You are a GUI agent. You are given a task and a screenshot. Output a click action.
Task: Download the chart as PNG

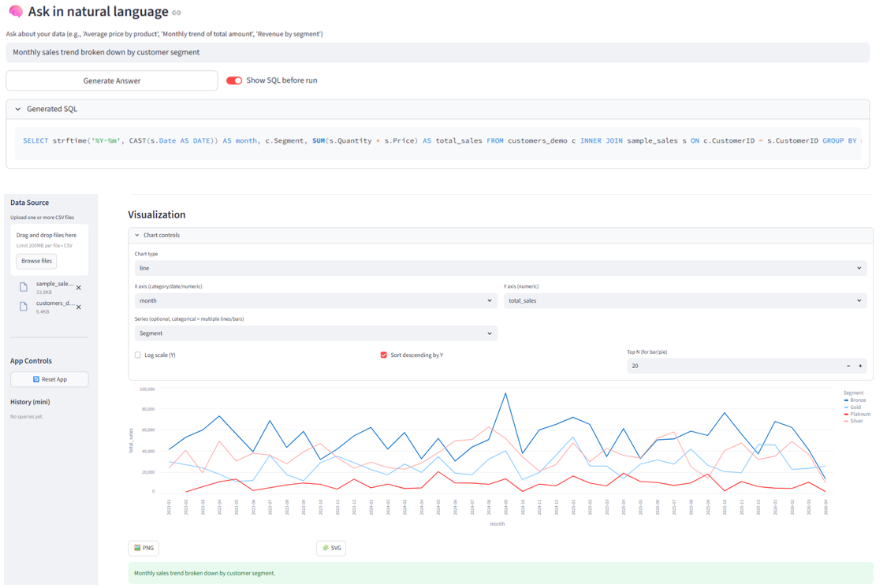click(143, 548)
